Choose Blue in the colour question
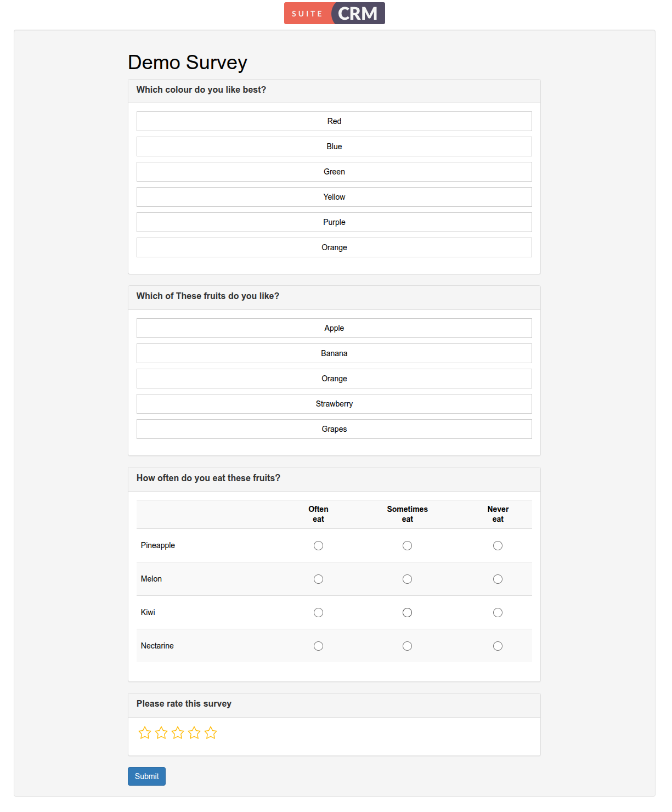Image resolution: width=672 pixels, height=812 pixels. [x=334, y=146]
